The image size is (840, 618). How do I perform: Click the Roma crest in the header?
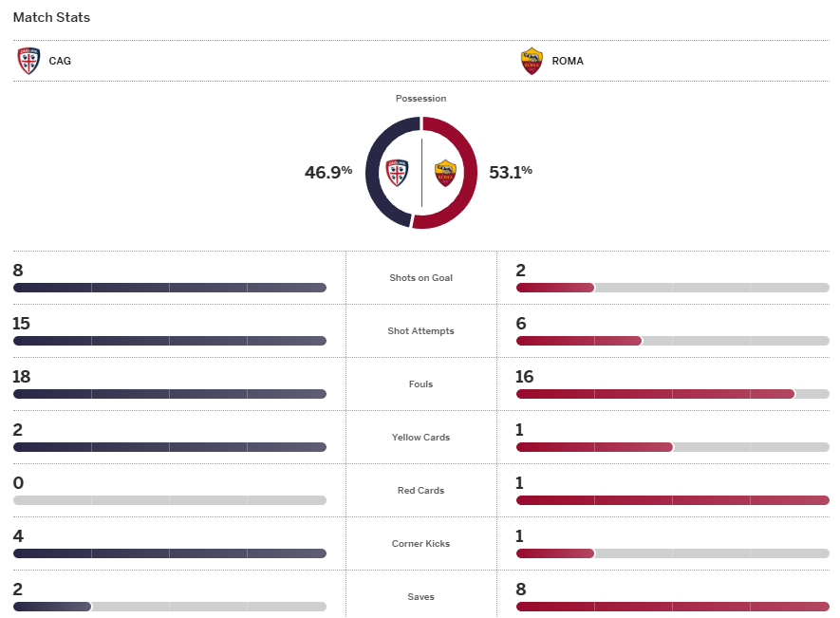532,61
